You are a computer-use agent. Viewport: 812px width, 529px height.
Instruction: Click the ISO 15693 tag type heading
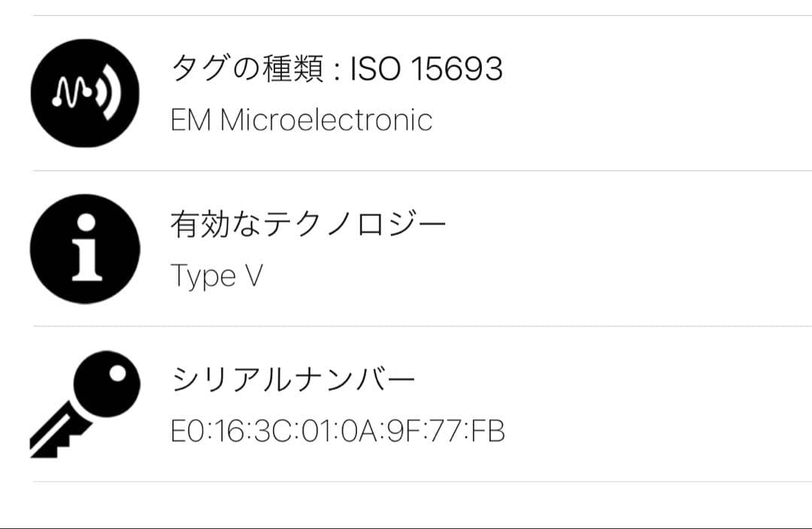(338, 68)
